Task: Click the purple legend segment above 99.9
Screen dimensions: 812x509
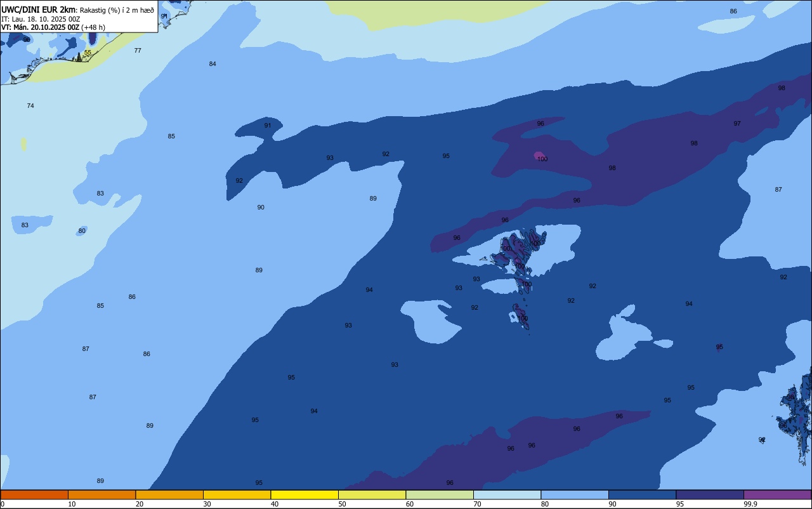Action: coord(777,494)
